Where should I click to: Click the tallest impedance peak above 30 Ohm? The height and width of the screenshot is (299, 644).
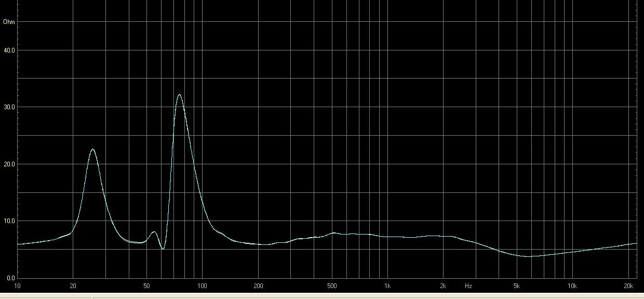(x=179, y=95)
